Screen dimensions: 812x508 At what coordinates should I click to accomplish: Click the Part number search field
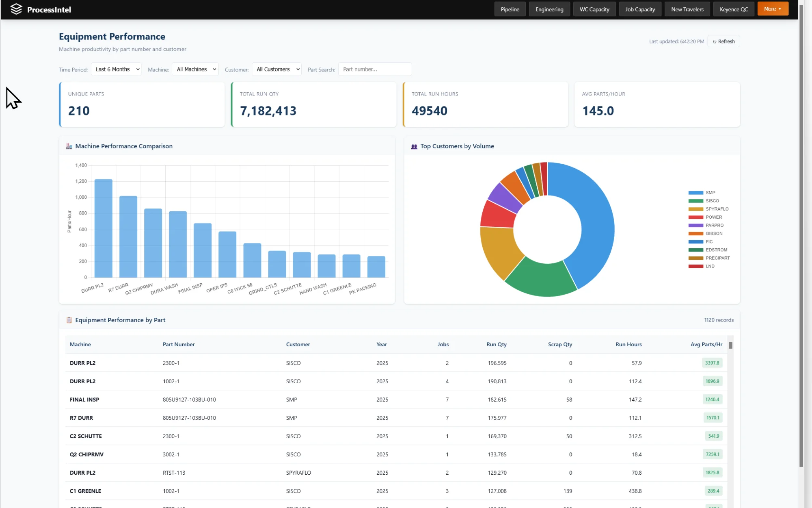[x=375, y=69]
